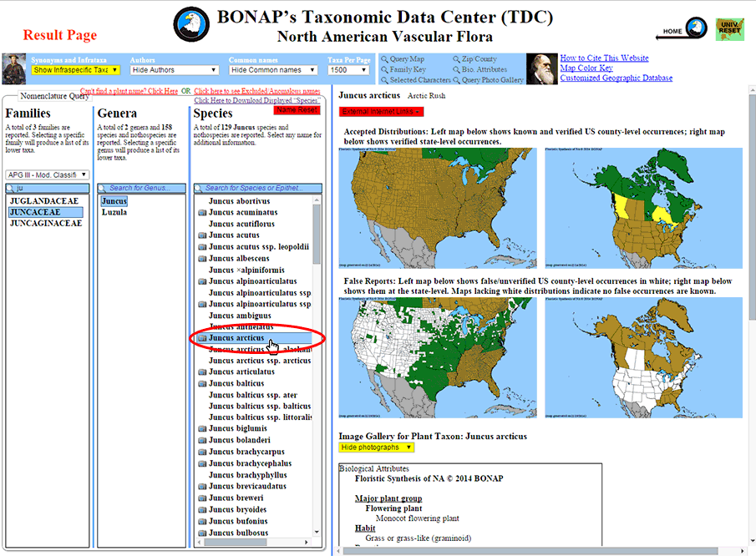Select Juncus abortivus in species list
Screen dimensions: 756x556
click(239, 201)
